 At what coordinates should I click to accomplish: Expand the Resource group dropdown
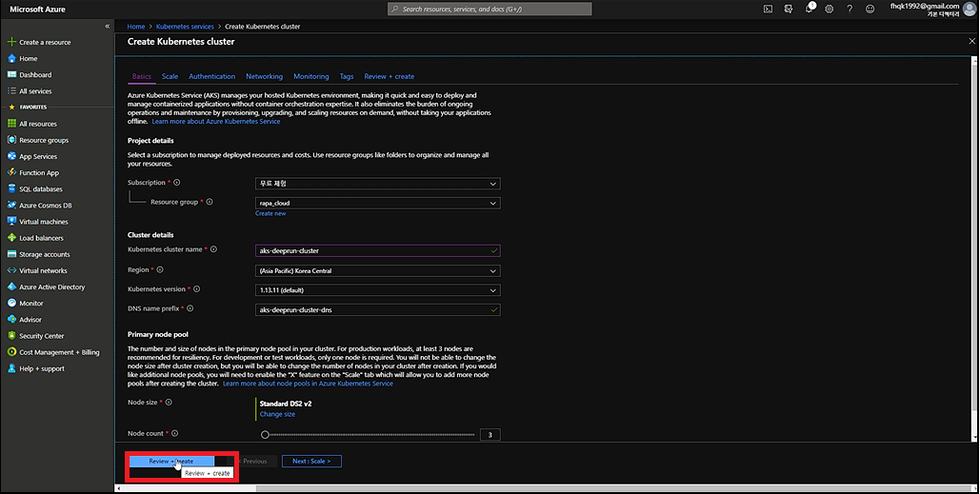[377, 203]
